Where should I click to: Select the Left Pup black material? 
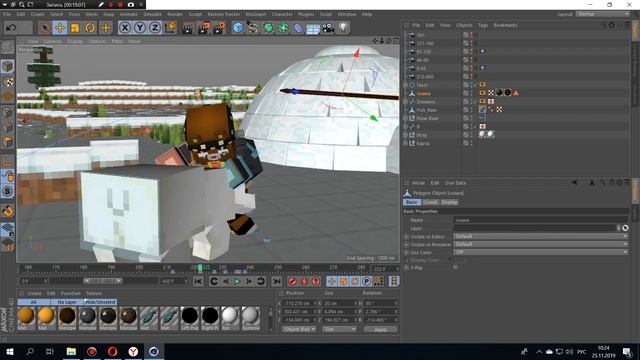[189, 318]
